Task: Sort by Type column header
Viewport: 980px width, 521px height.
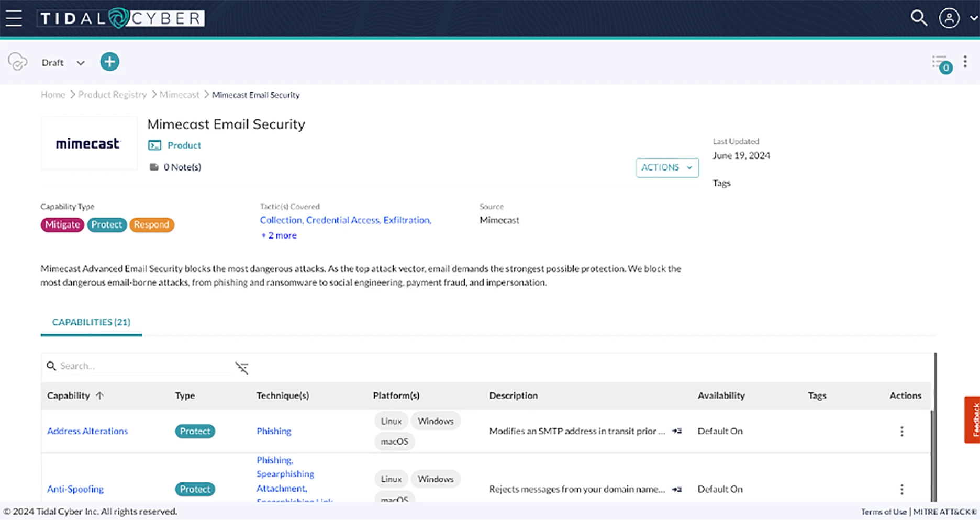Action: (x=185, y=395)
